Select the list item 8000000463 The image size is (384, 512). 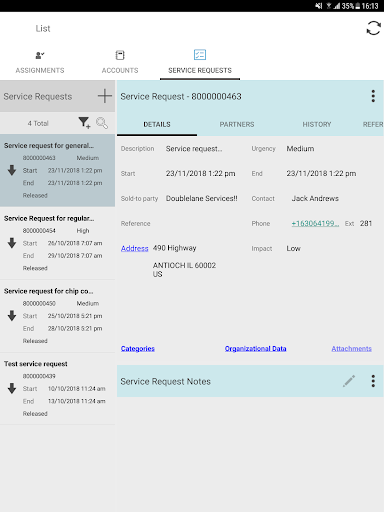pyautogui.click(x=57, y=170)
